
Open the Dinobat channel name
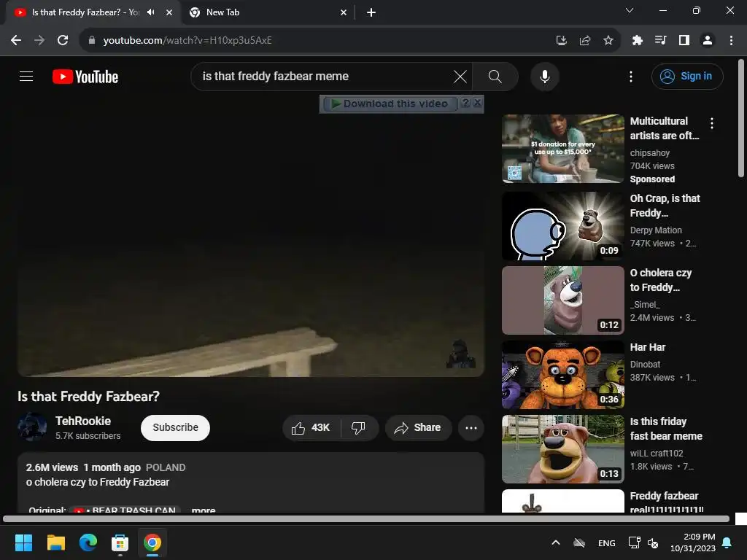click(645, 365)
